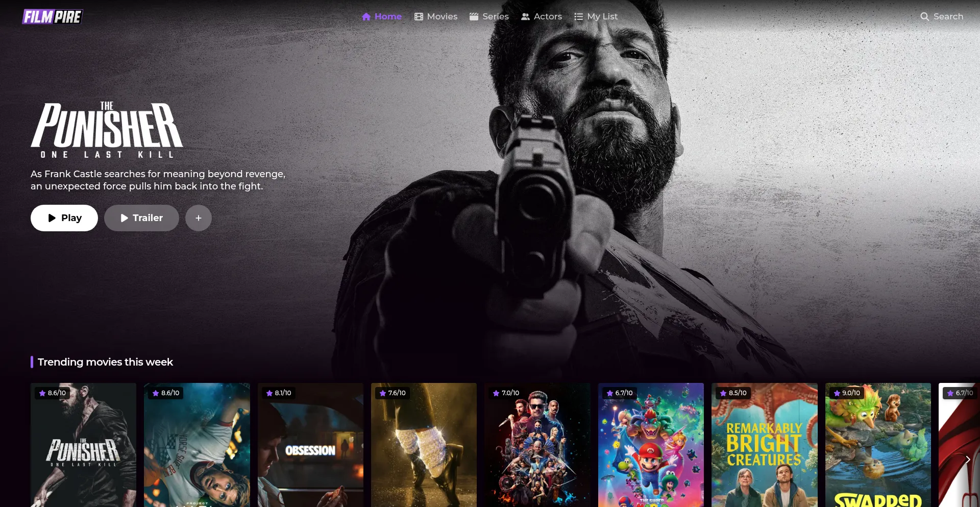The width and height of the screenshot is (980, 507).
Task: Click the 8.5/10 rating badge
Action: tap(733, 393)
